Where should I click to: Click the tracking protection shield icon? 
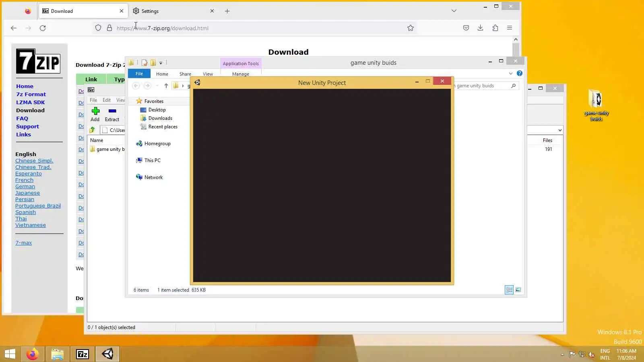[x=98, y=28]
